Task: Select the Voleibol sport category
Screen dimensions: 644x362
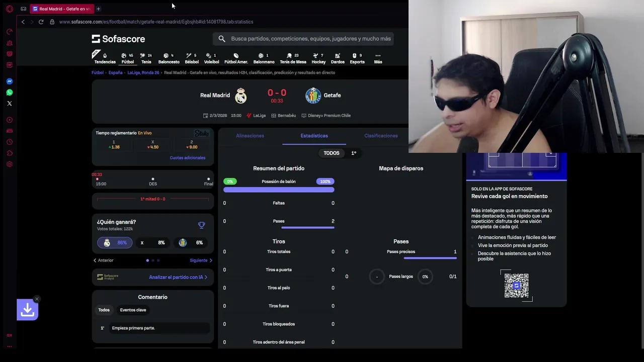Action: [211, 58]
